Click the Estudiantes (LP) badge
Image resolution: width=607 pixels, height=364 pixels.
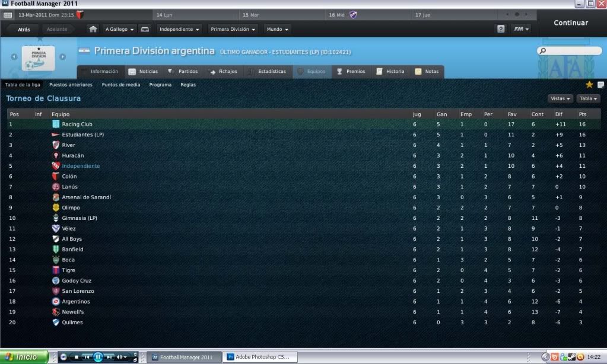(x=56, y=135)
